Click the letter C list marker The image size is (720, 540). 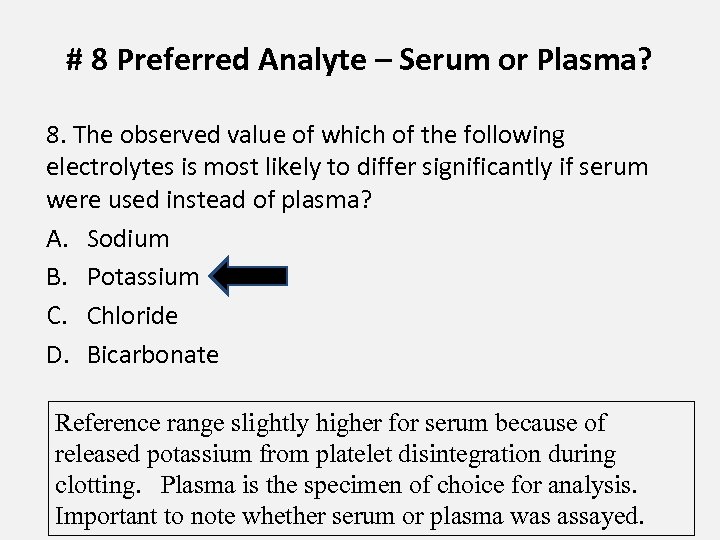click(x=55, y=316)
